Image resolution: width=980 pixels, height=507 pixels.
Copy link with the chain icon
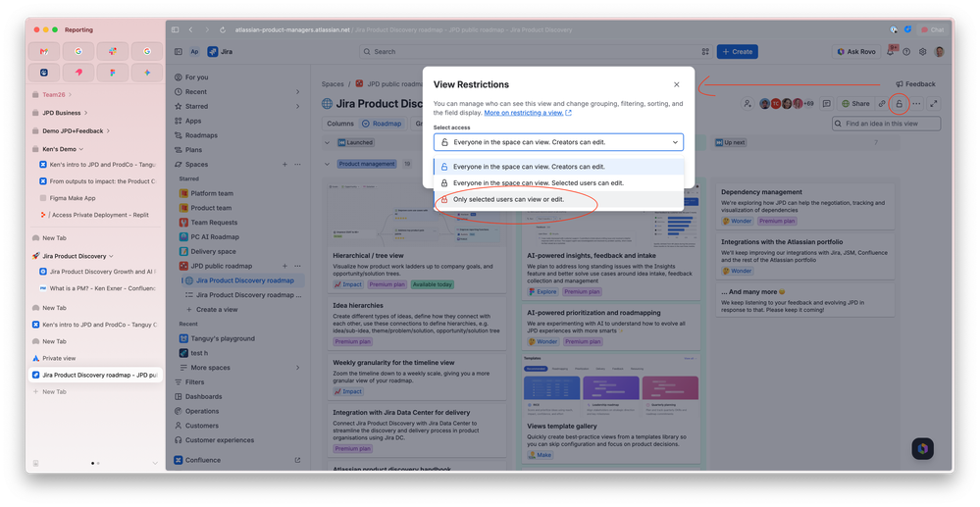click(882, 104)
